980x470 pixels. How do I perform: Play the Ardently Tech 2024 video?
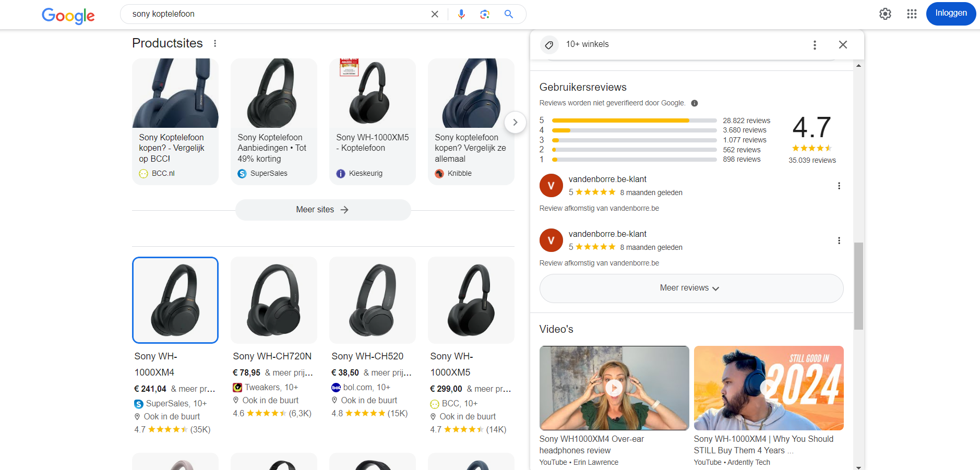pyautogui.click(x=769, y=388)
